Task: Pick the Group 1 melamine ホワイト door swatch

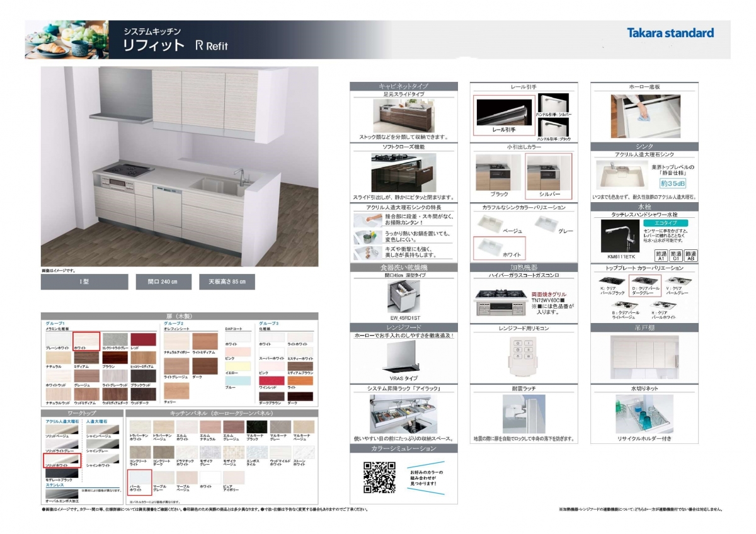Action: point(87,341)
